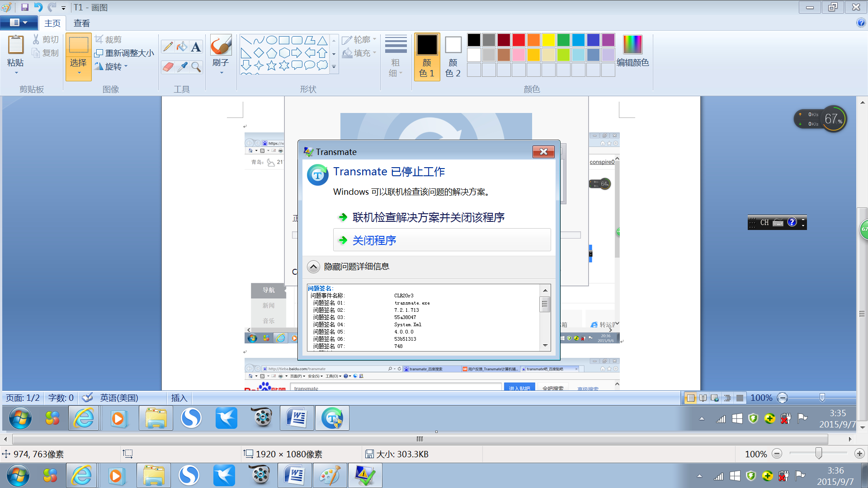
Task: Choose the Five-point star shape
Action: tap(271, 66)
